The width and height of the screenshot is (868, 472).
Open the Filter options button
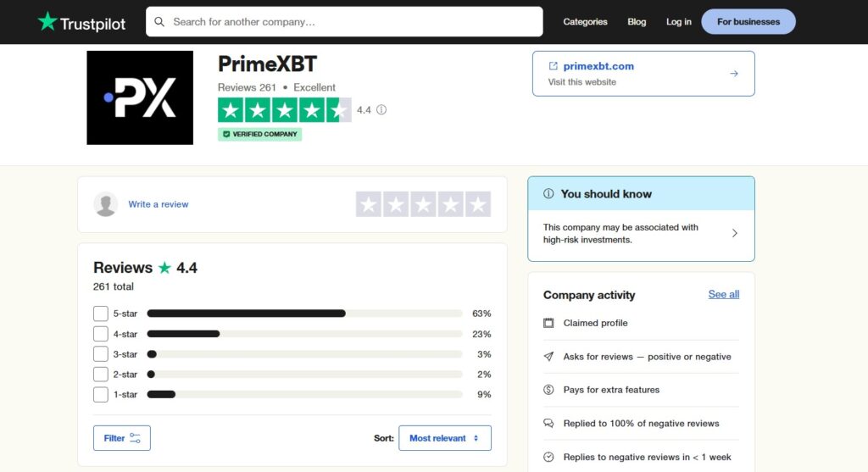pos(122,438)
